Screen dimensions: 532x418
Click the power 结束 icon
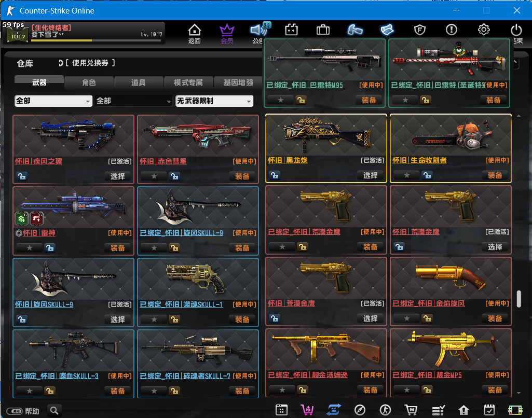coord(516,30)
